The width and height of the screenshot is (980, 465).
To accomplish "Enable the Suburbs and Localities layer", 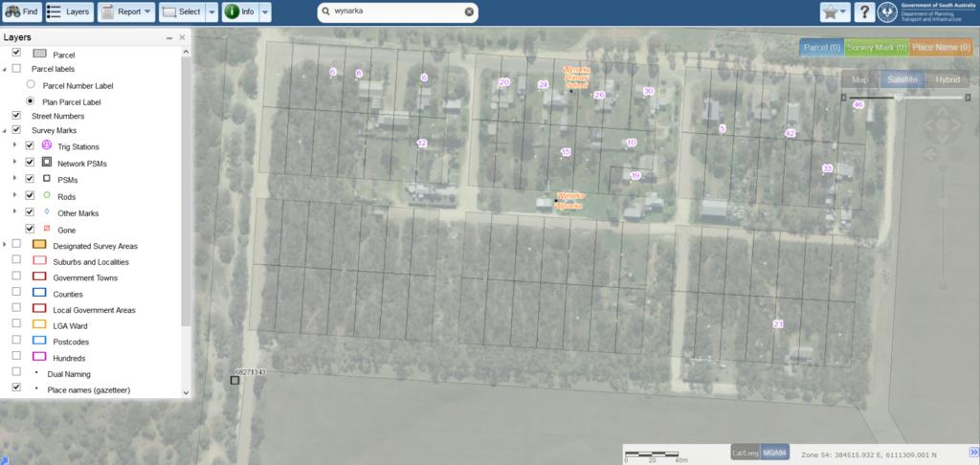I will 15,261.
